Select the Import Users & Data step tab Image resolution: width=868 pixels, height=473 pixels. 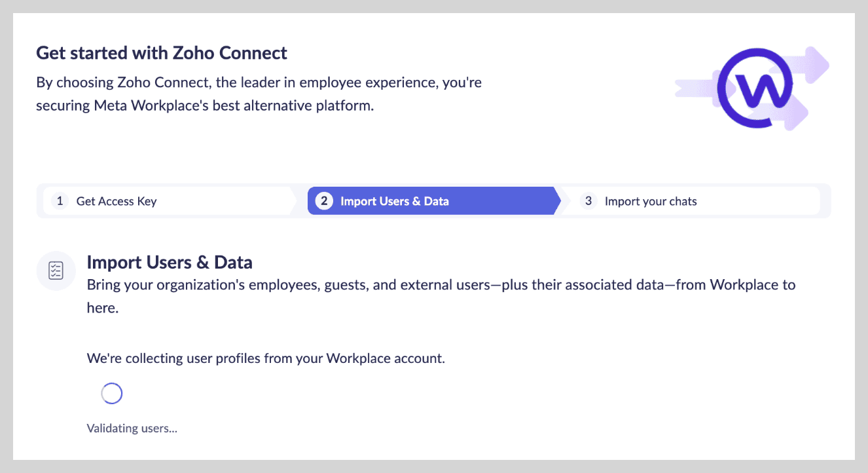394,201
